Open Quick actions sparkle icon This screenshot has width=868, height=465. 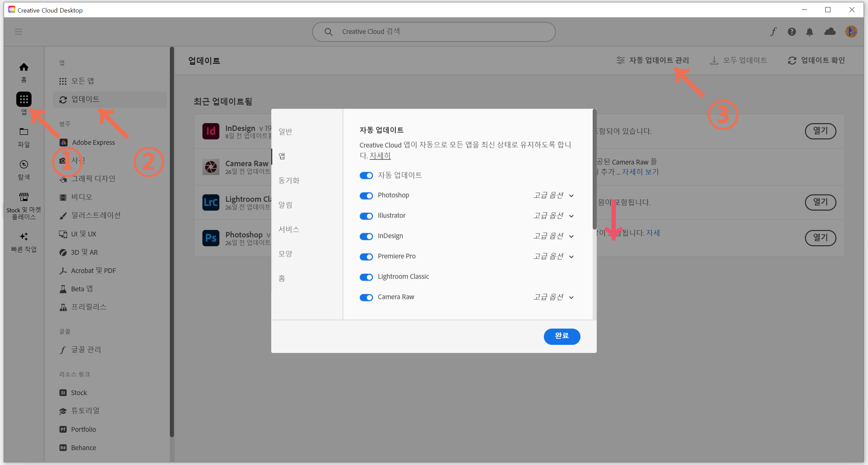pyautogui.click(x=24, y=236)
